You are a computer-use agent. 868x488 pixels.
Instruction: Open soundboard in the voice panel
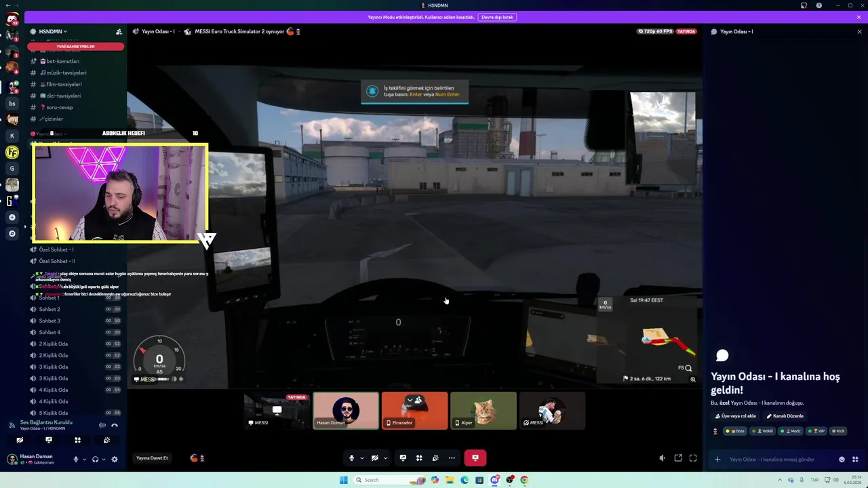tap(106, 440)
